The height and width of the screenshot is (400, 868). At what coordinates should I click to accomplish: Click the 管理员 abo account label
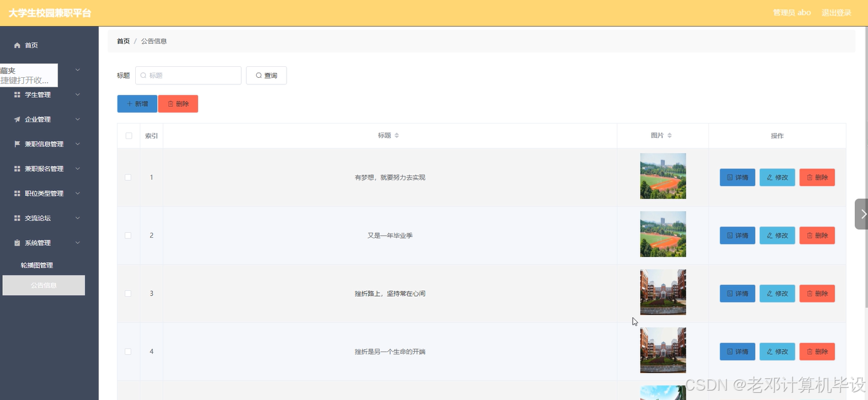click(x=792, y=13)
